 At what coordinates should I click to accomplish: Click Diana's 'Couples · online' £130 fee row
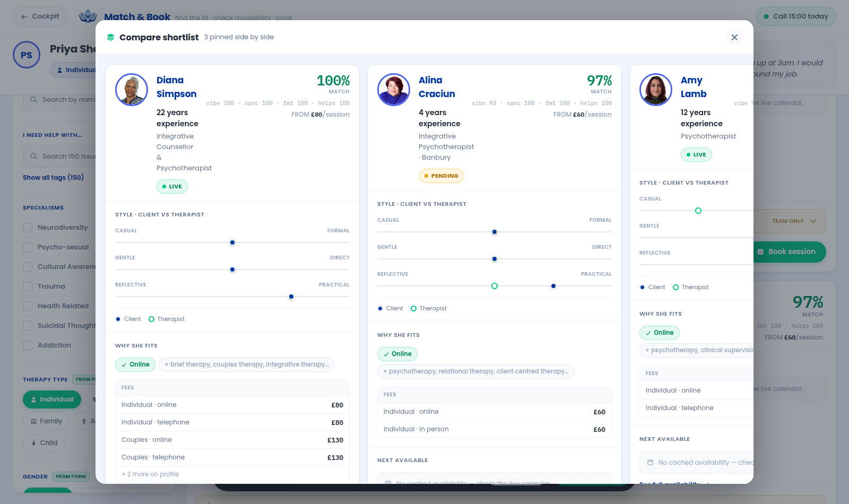[x=232, y=440]
